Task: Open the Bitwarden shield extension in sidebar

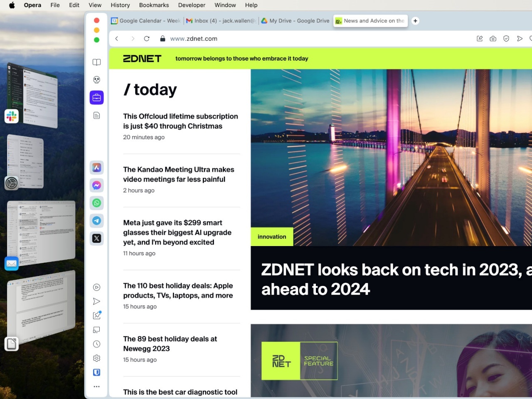Action: [96, 372]
